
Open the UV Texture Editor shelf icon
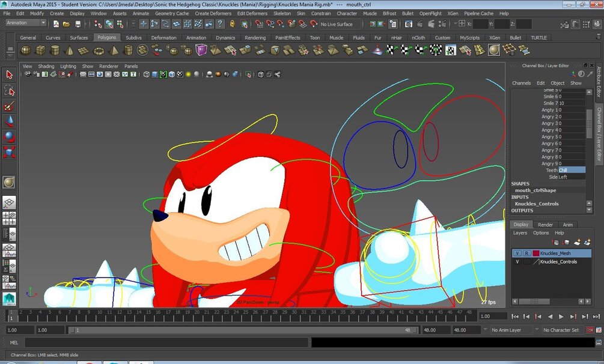450,50
